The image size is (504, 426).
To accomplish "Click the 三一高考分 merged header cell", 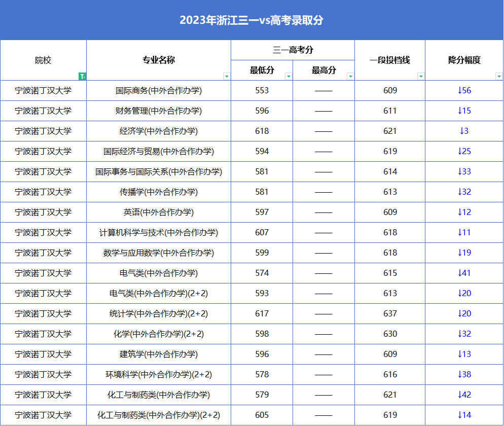I will 293,50.
